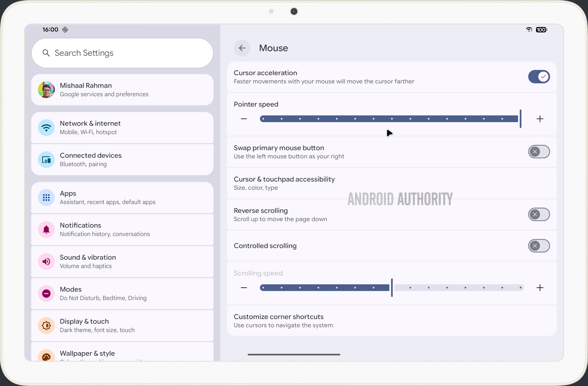Increase scrolling speed with plus button

coord(540,288)
